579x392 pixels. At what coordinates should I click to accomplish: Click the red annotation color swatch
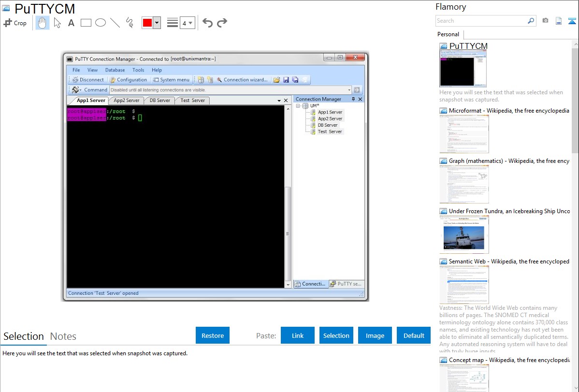click(147, 23)
